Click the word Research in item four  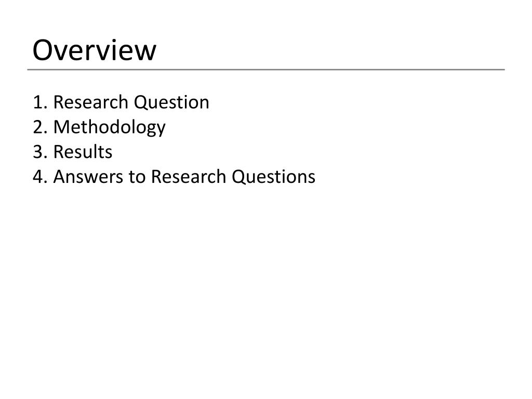188,177
